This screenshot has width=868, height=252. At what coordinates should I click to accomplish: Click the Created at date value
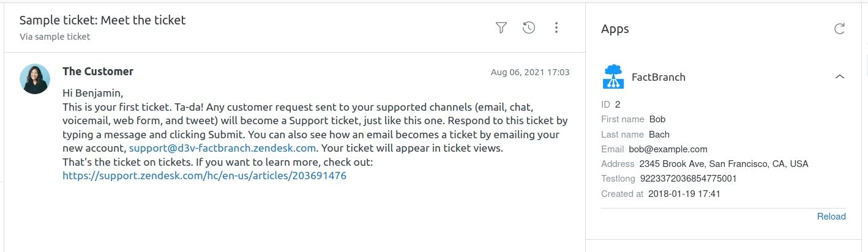click(x=684, y=194)
